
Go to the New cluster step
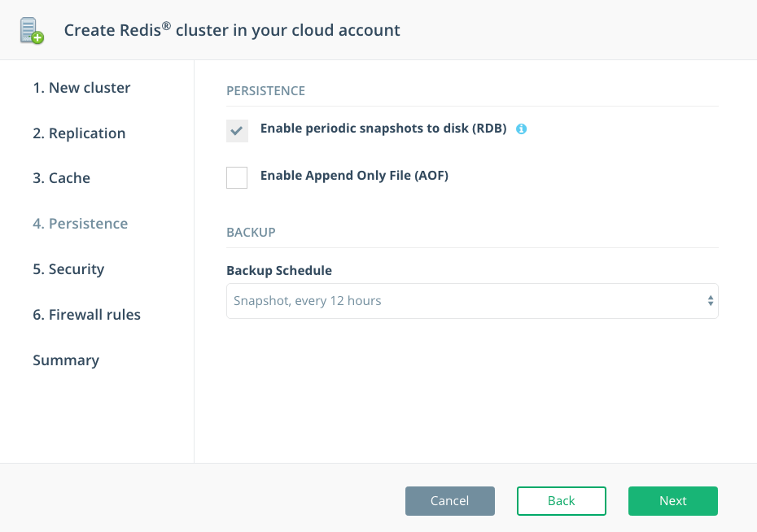coord(81,88)
